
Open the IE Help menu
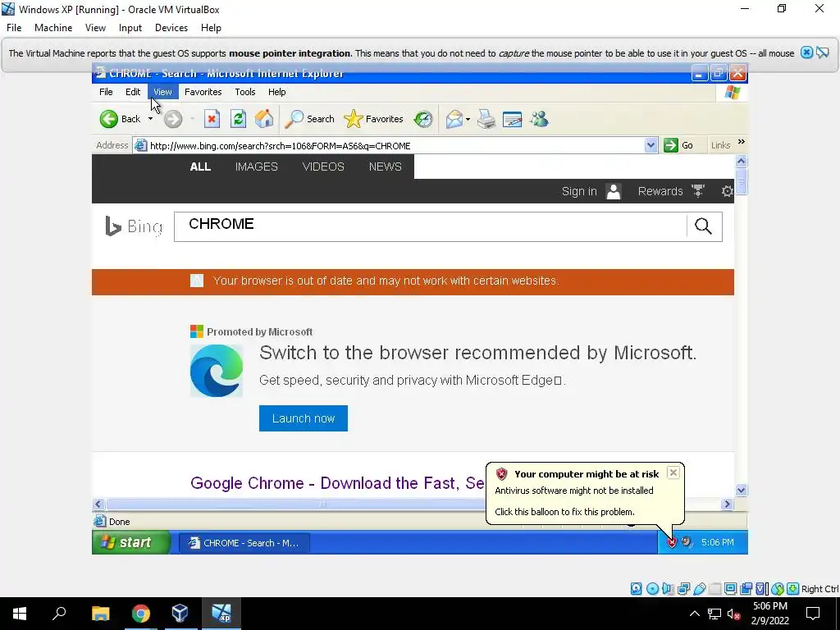coord(277,92)
